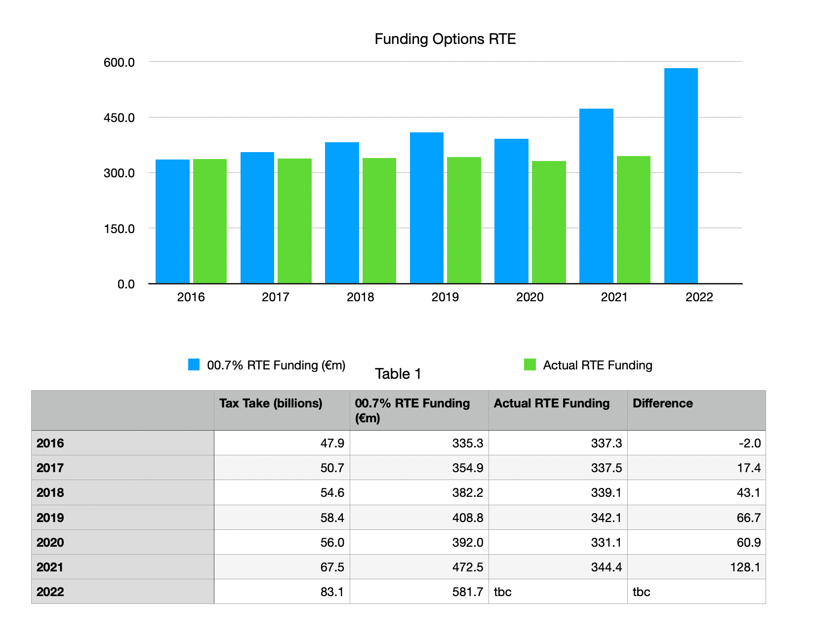813x644 pixels.
Task: Click the Difference cell showing -2.0
Action: tap(696, 443)
